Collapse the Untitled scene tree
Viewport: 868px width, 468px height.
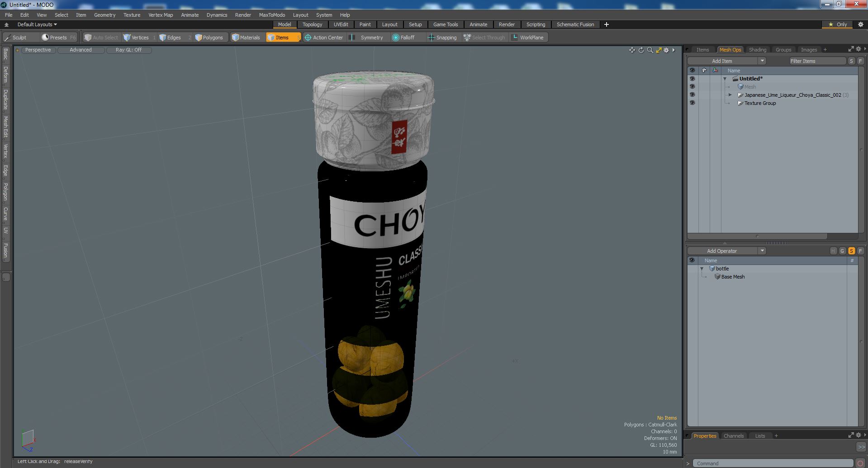pos(725,79)
